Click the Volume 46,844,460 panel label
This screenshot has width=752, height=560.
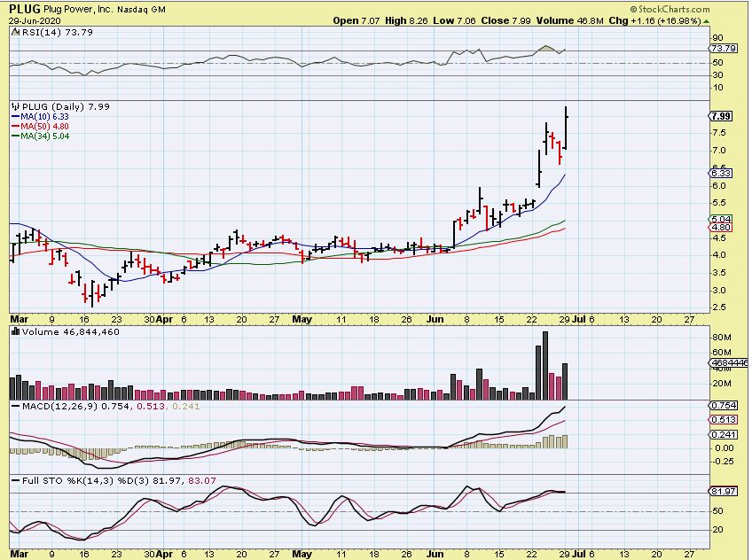71,331
